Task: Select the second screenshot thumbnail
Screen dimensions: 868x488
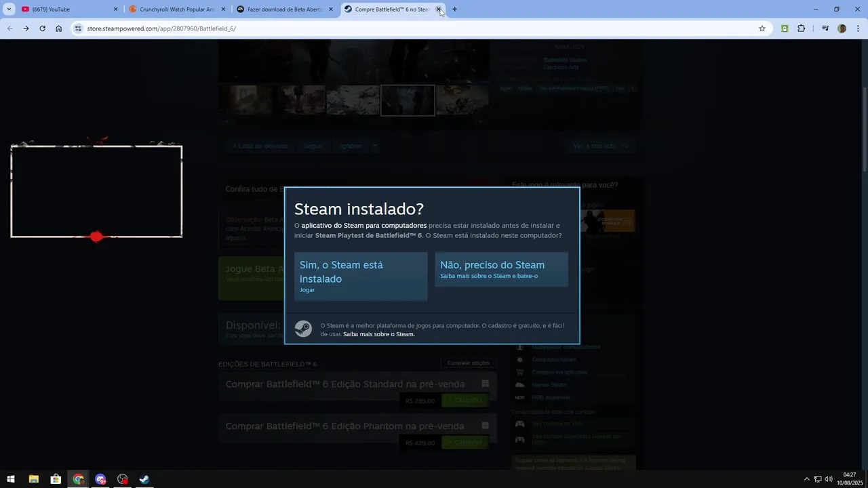Action: (x=299, y=100)
